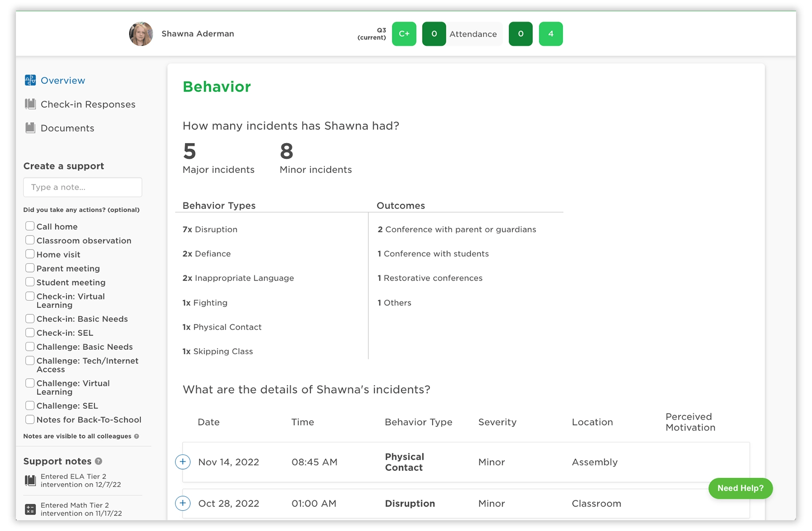Enable the Parent meeting checkbox

(x=30, y=268)
